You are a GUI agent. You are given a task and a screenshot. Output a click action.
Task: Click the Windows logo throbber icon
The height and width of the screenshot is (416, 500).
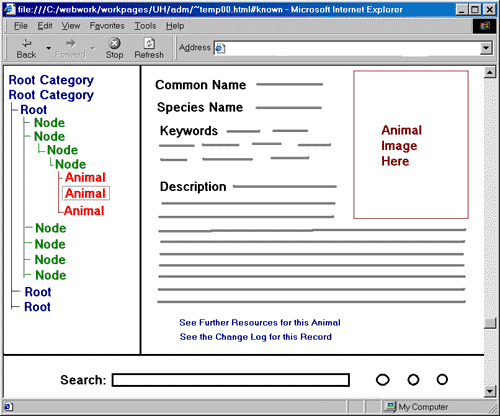pyautogui.click(x=485, y=26)
